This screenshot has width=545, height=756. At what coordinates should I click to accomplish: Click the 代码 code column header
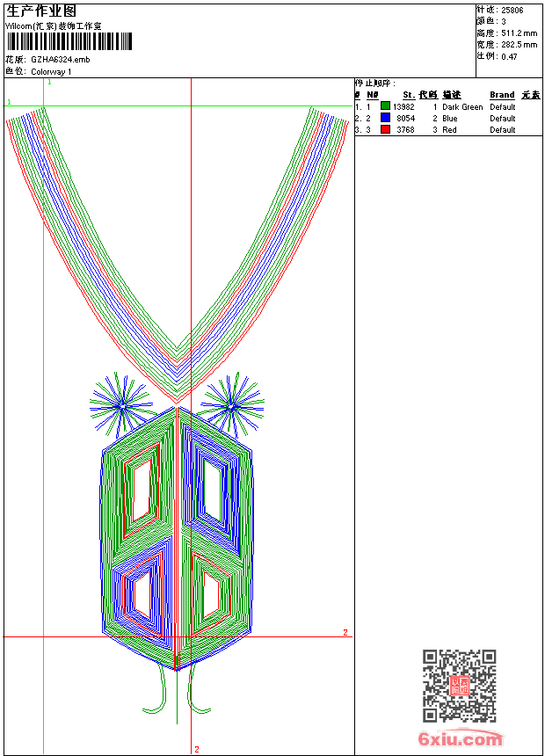(x=428, y=95)
